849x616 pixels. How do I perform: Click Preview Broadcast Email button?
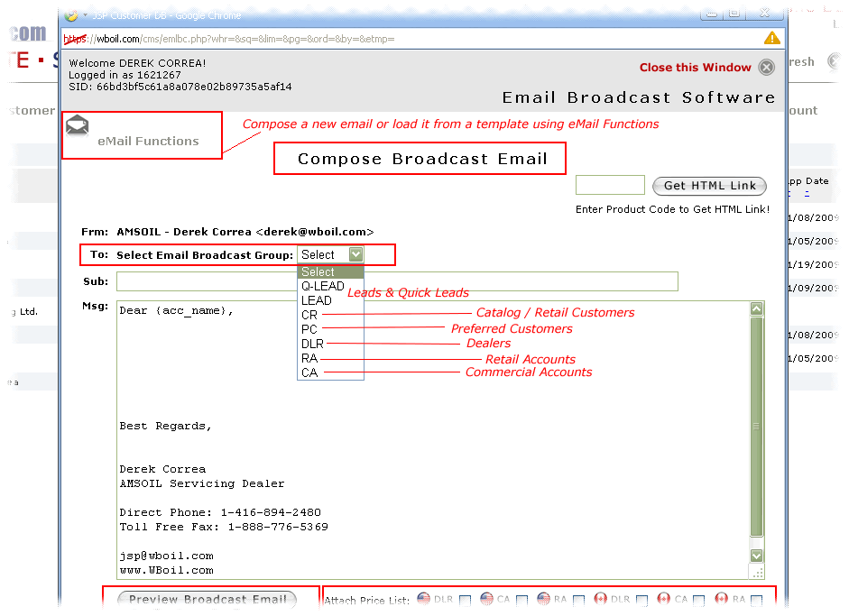pos(208,599)
